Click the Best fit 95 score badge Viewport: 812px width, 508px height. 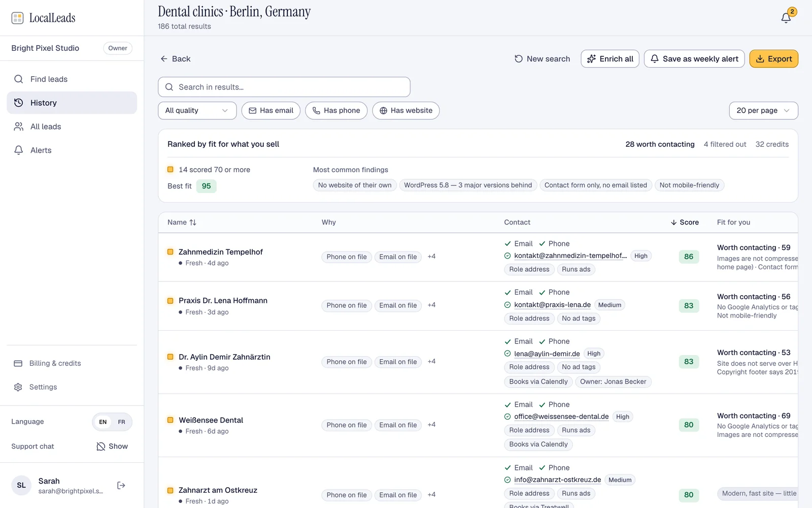point(206,186)
